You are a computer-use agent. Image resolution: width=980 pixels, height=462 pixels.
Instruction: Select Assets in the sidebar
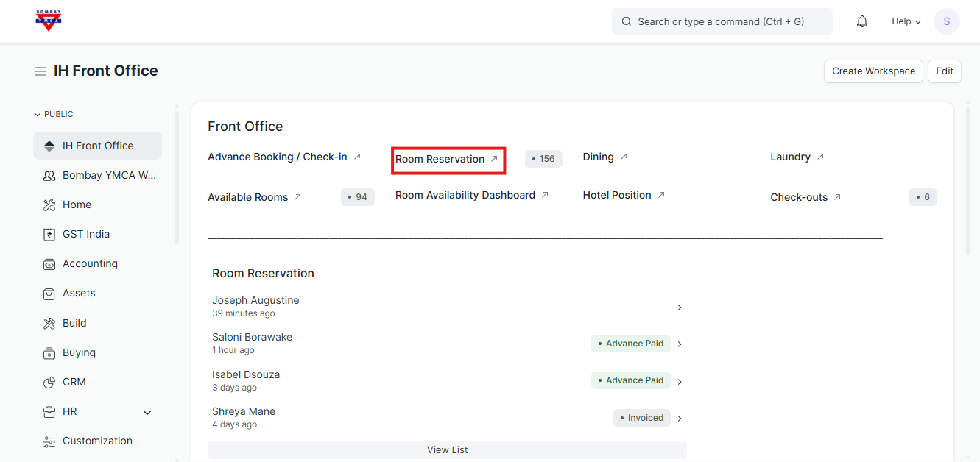(79, 293)
